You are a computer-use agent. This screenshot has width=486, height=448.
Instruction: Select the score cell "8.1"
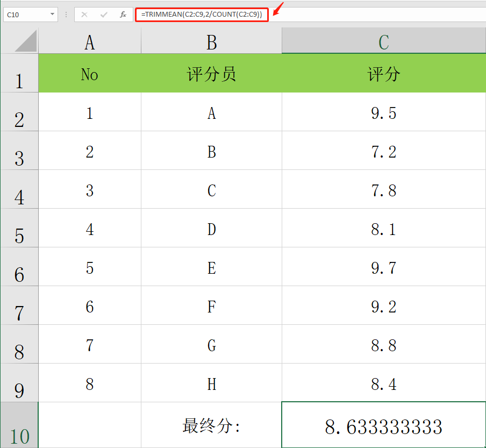point(384,228)
